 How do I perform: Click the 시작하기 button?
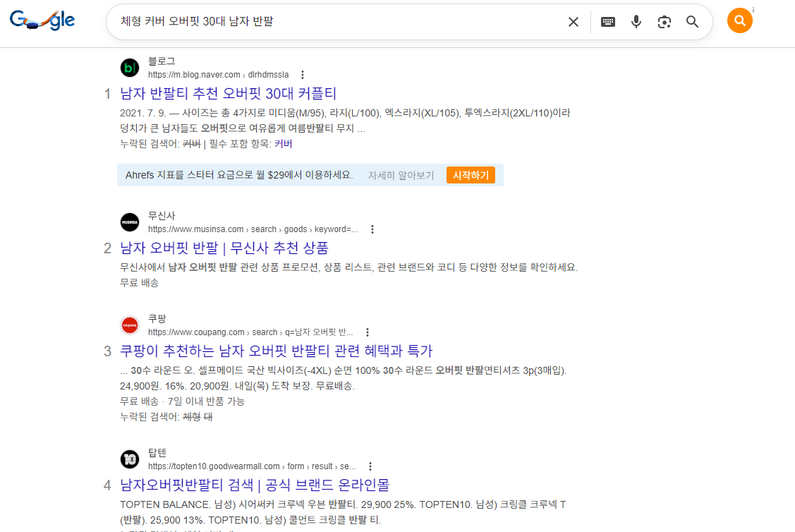point(471,175)
